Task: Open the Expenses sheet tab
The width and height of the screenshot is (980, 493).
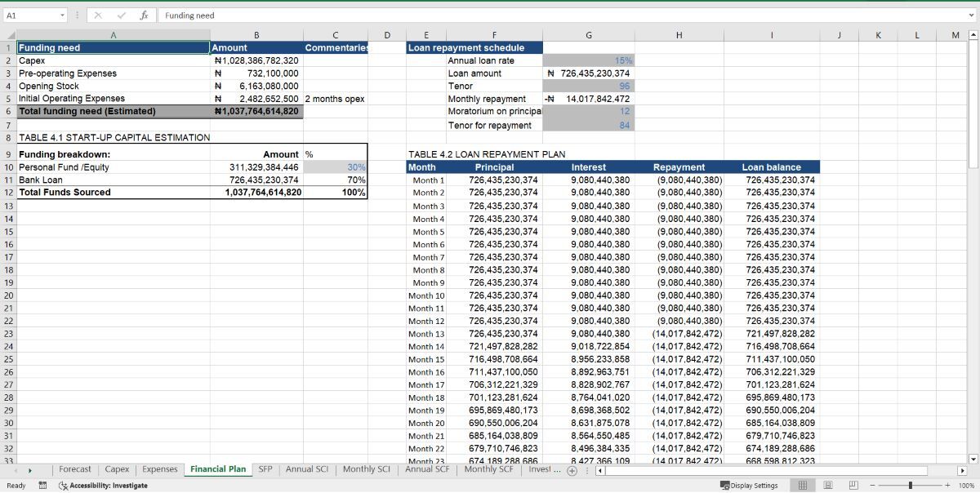Action: point(159,469)
